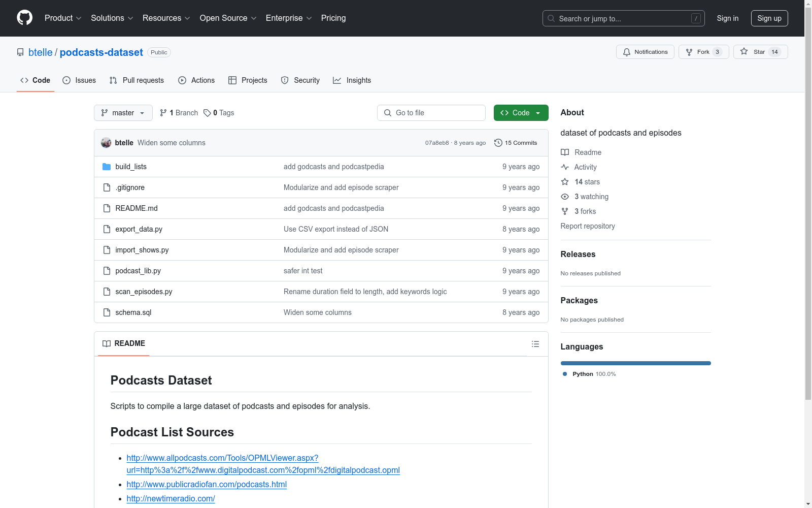The width and height of the screenshot is (812, 508).
Task: Click the Go to file input
Action: click(431, 113)
